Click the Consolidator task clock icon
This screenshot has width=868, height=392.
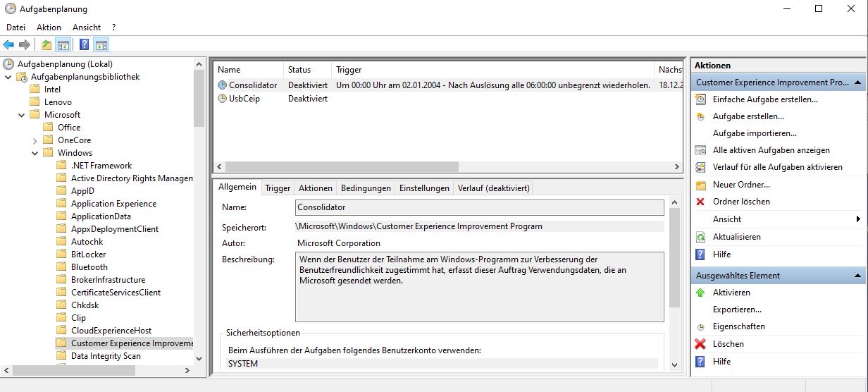(x=223, y=85)
